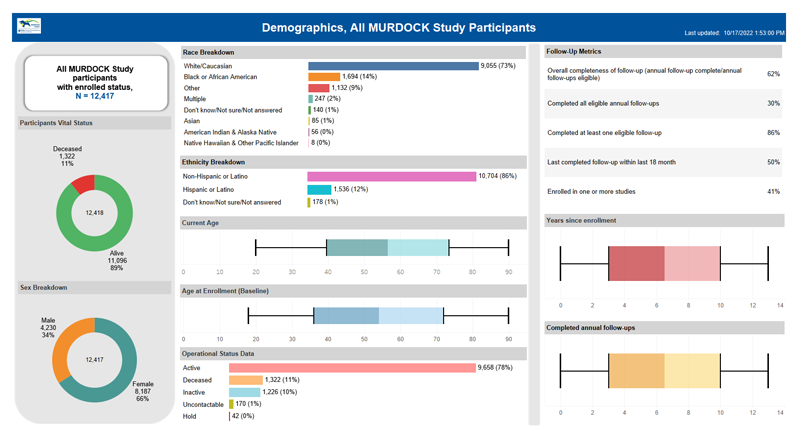Click the 'Overall completeness of follow-up' row
This screenshot has width=800, height=437.
point(664,74)
